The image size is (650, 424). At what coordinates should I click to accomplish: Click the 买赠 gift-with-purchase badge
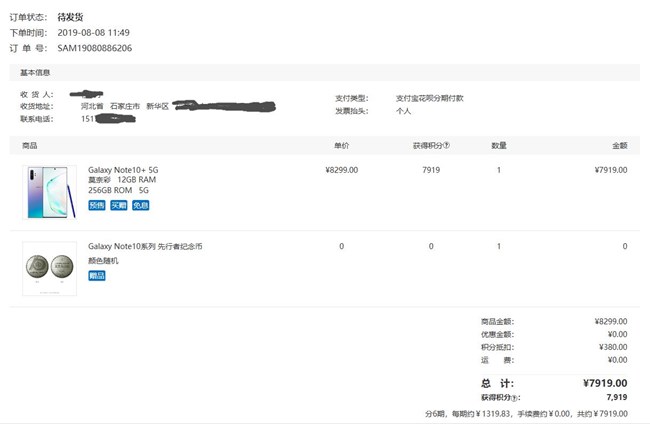click(119, 205)
